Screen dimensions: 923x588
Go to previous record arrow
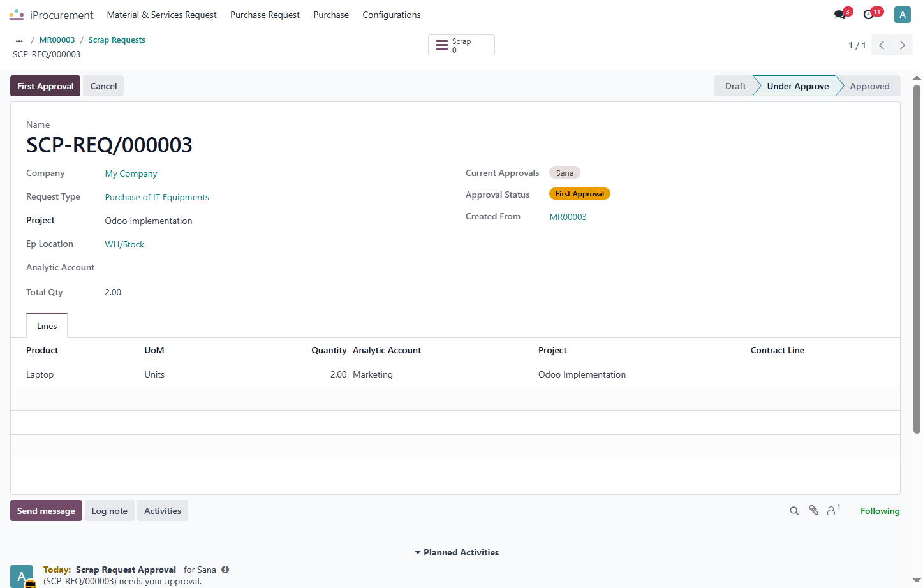[882, 45]
